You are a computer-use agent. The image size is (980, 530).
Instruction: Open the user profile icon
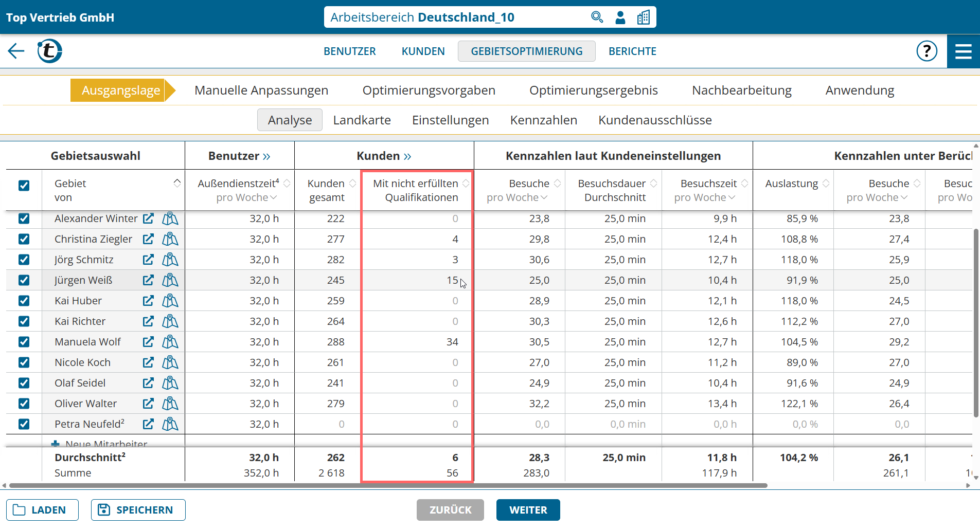point(620,17)
